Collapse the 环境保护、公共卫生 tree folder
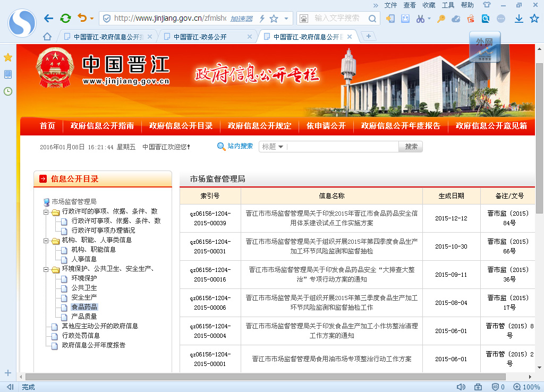 47,269
